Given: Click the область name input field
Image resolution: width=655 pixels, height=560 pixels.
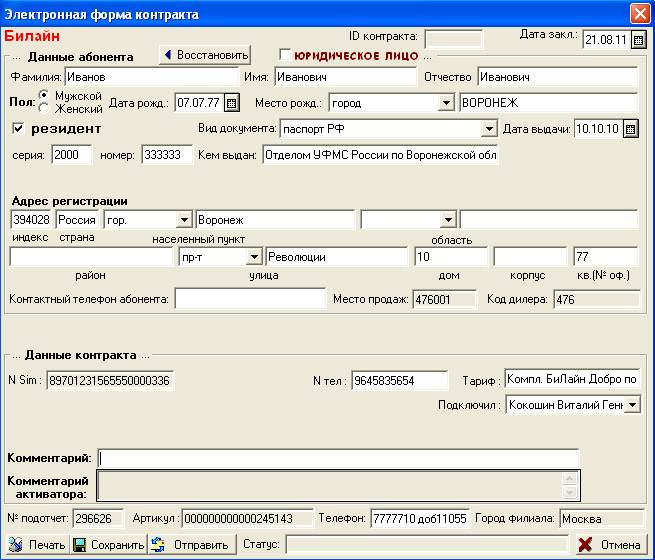Looking at the screenshot, I should click(549, 220).
